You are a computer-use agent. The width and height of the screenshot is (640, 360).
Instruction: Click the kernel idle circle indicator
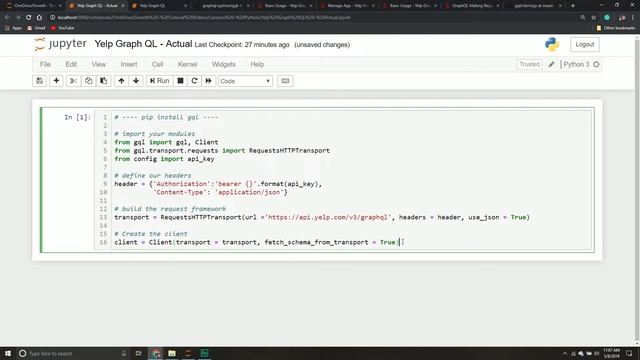pos(596,64)
